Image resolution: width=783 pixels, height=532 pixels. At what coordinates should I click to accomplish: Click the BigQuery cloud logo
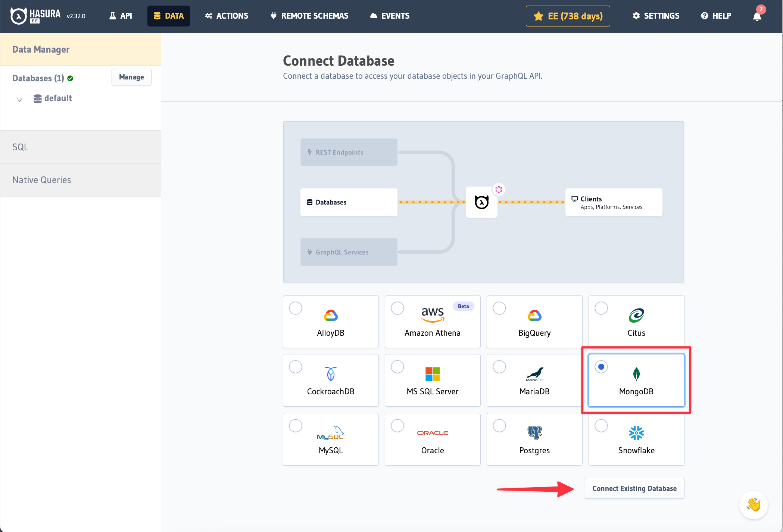point(534,316)
